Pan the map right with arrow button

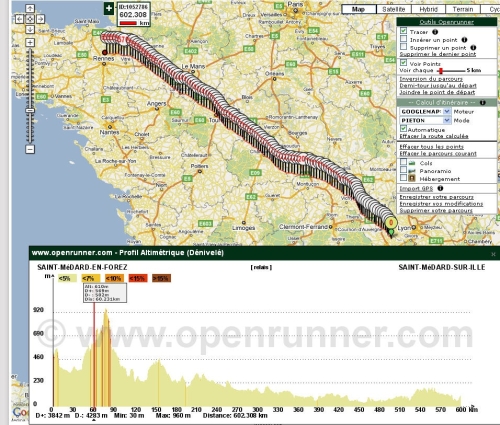point(40,19)
